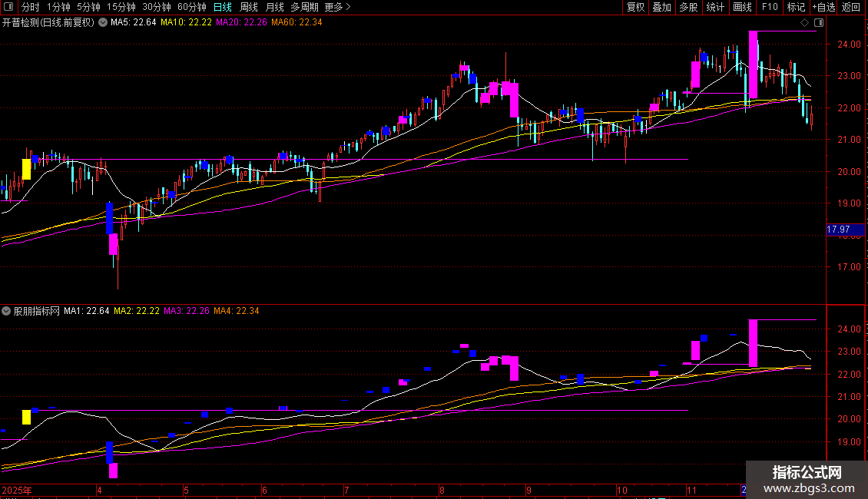Click the month 8 marker on time axis
868x499 pixels.
(x=442, y=490)
